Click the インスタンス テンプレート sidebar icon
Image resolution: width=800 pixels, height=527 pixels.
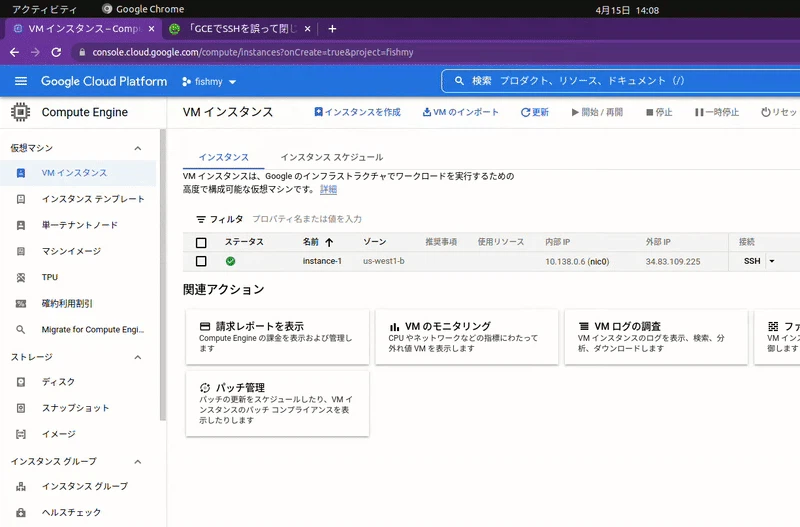[21, 199]
